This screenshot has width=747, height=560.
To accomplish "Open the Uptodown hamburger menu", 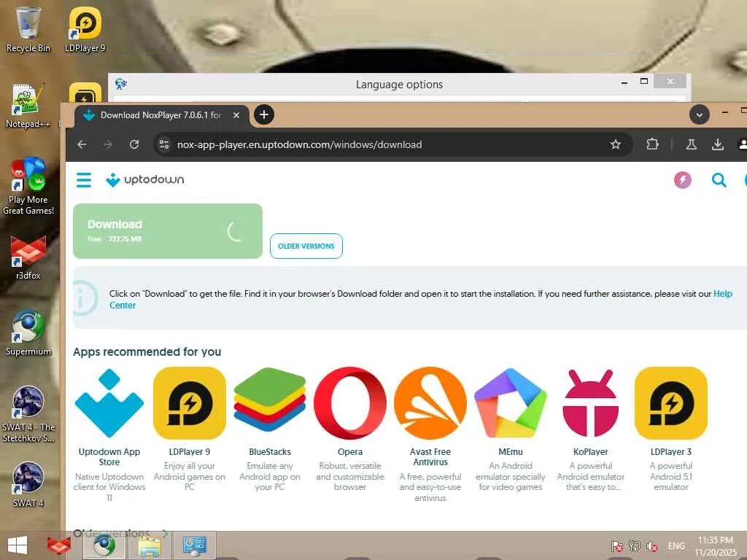I will tap(84, 180).
